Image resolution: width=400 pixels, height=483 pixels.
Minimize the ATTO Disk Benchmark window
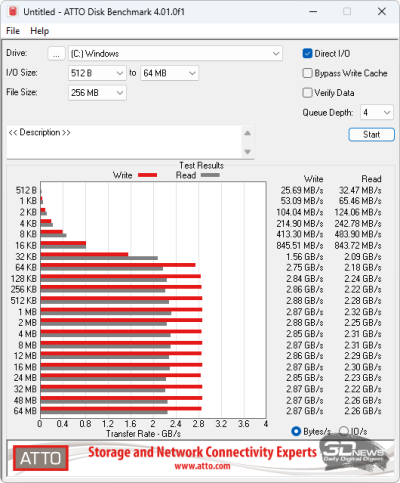pyautogui.click(x=313, y=12)
